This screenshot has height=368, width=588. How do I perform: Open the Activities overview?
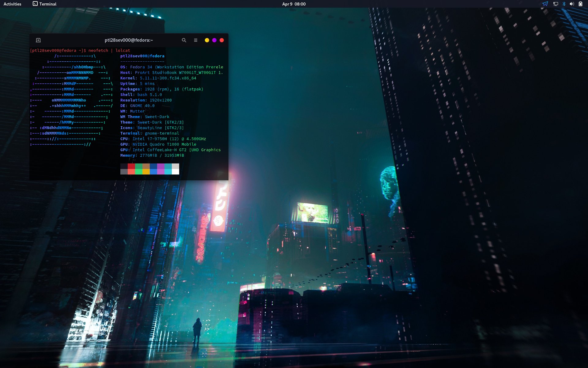[x=12, y=4]
